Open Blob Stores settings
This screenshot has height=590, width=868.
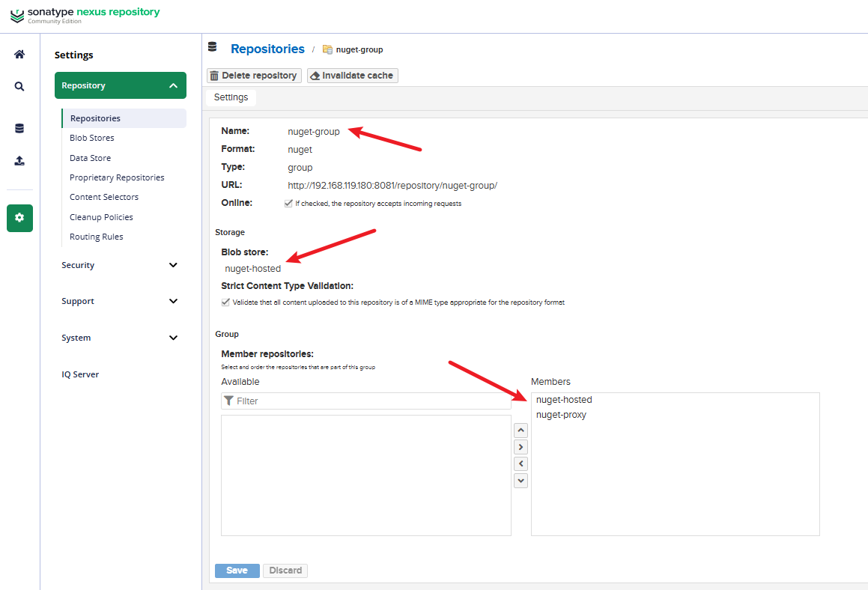point(92,138)
